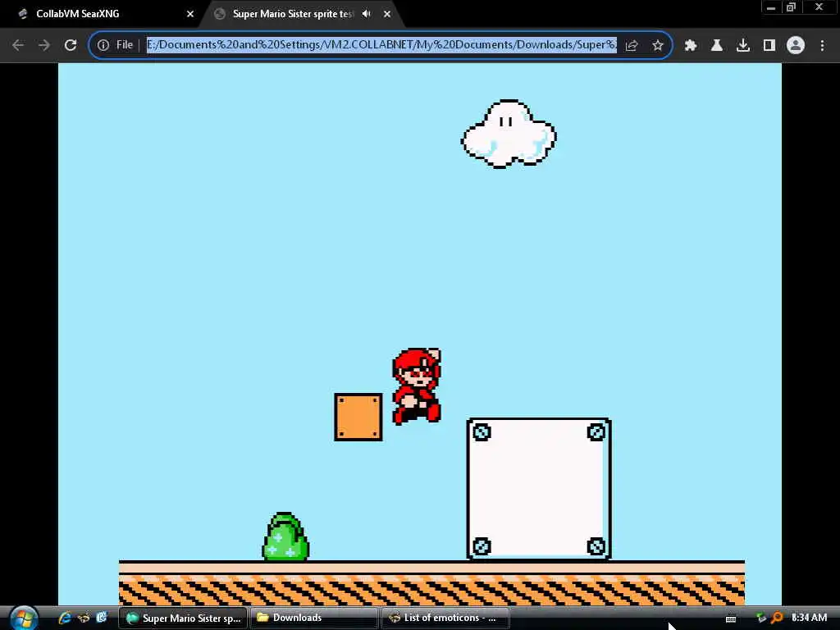Viewport: 840px width, 630px height.
Task: Click the on-screen keyboard tray icon
Action: (x=731, y=619)
